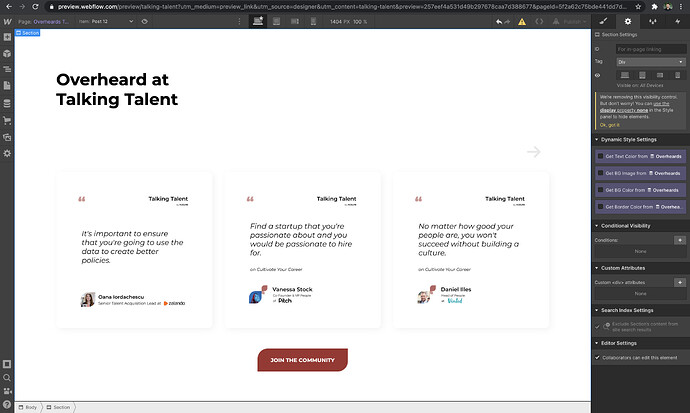Switch to the Style brush tab
This screenshot has width=690, height=413.
tap(603, 21)
